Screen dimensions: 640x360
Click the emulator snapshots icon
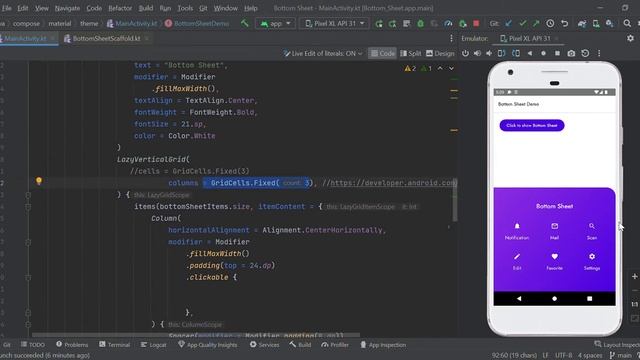coord(585,53)
